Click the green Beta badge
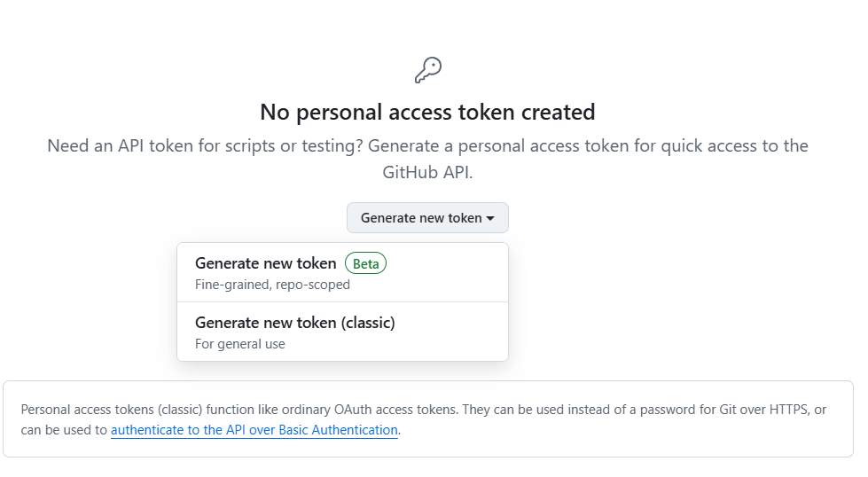Viewport: 868px width, 477px height. 365,263
